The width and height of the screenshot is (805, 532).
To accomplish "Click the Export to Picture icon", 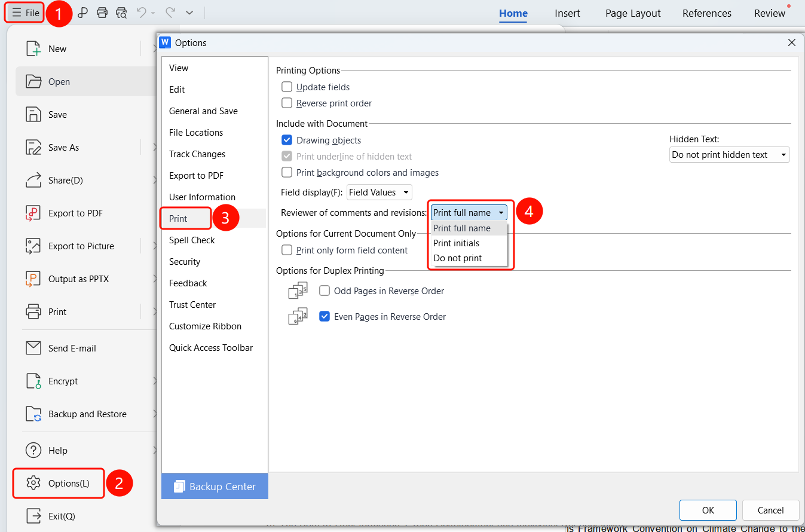I will tap(33, 246).
